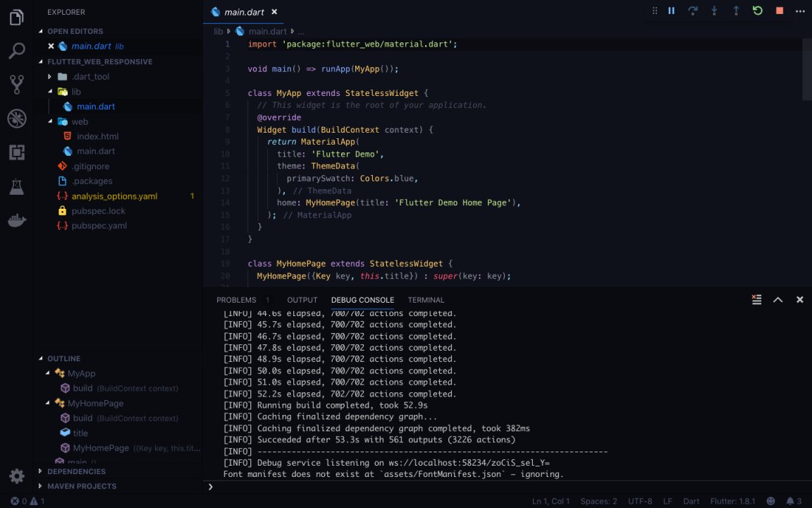Select MyHomePage in the Outline view
Screen dimensions: 812x508
tap(95, 403)
